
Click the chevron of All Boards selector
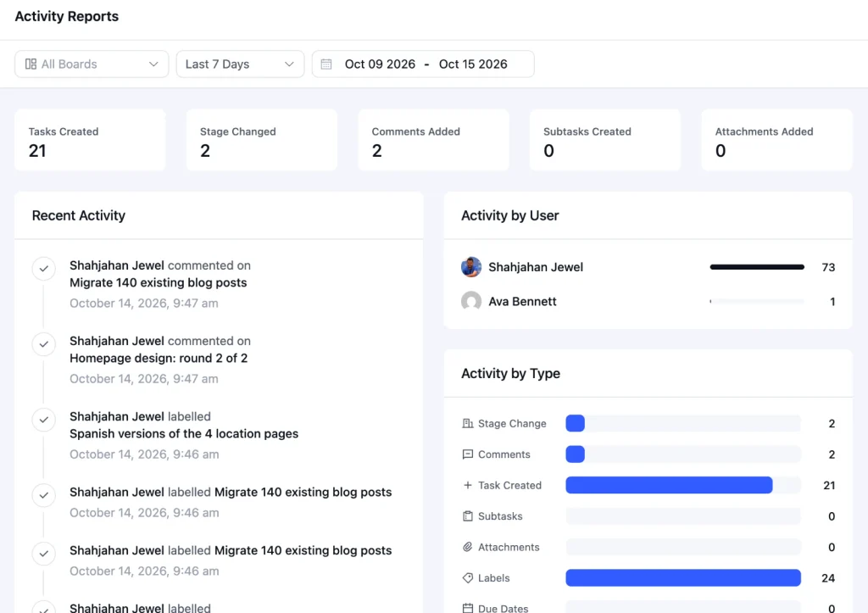click(x=153, y=64)
